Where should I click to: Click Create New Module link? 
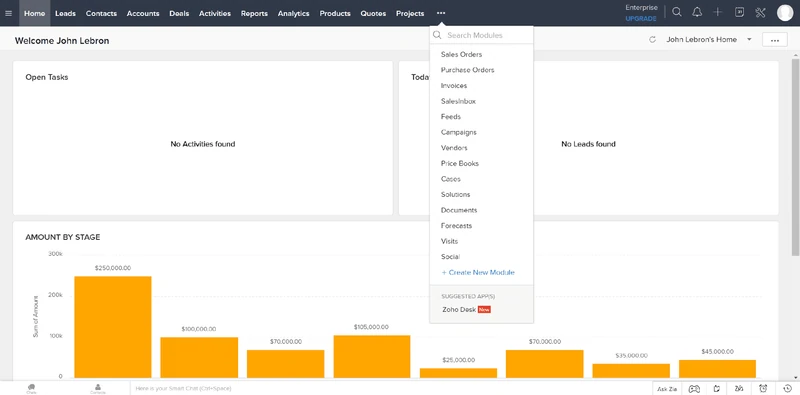[478, 273]
